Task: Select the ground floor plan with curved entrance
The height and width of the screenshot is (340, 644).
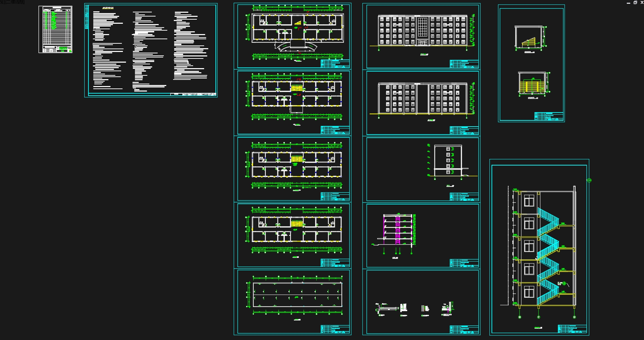Action: (x=293, y=36)
